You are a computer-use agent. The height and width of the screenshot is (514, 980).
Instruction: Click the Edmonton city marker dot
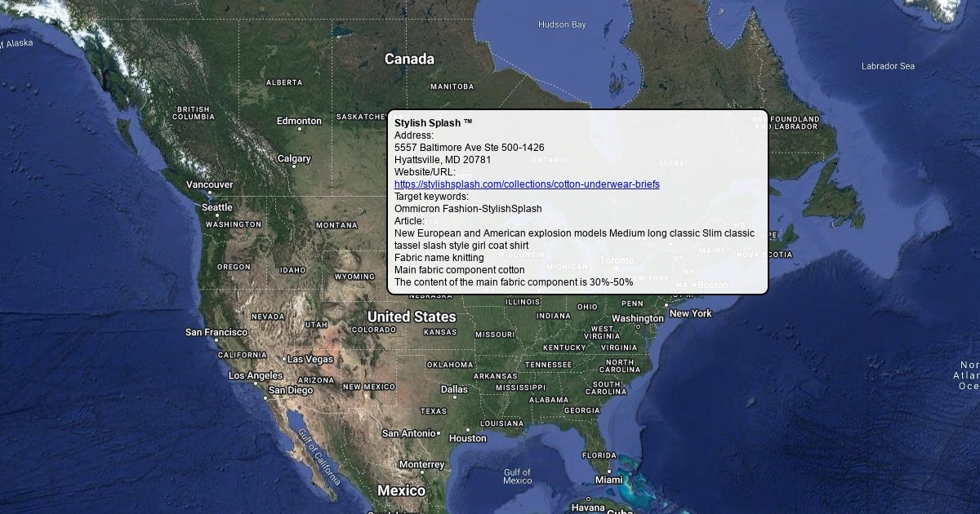[299, 129]
